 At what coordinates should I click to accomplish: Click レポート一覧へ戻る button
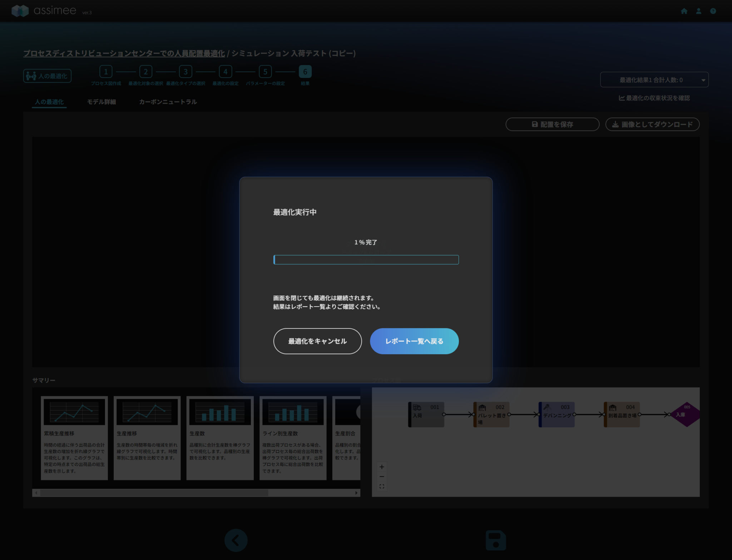[414, 341]
